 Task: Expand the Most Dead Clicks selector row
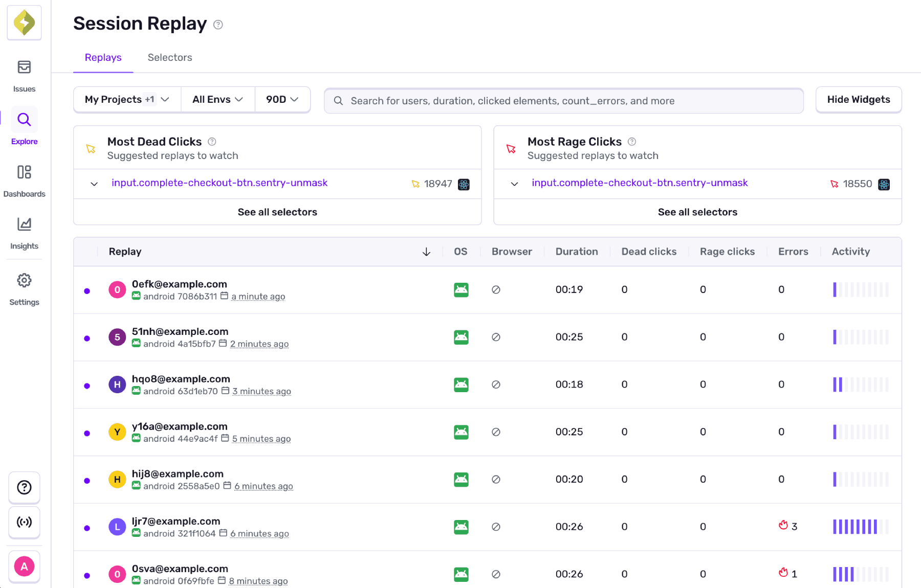[x=94, y=184]
